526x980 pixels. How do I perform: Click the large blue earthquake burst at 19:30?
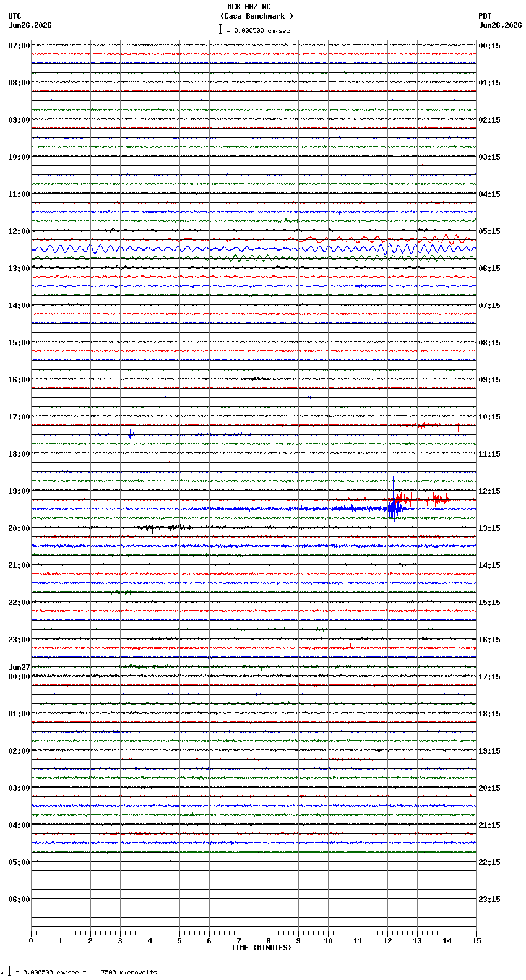(x=394, y=509)
